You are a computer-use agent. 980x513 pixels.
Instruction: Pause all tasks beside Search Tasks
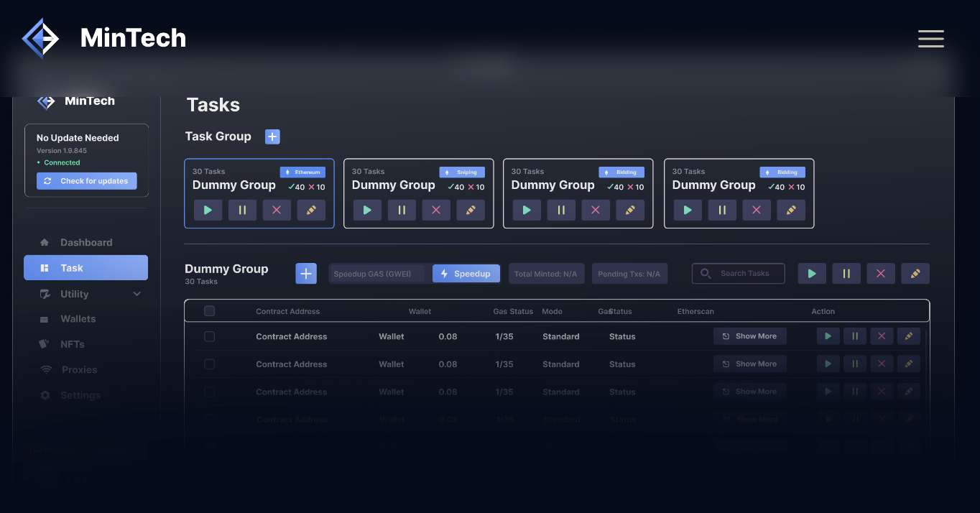pos(846,274)
